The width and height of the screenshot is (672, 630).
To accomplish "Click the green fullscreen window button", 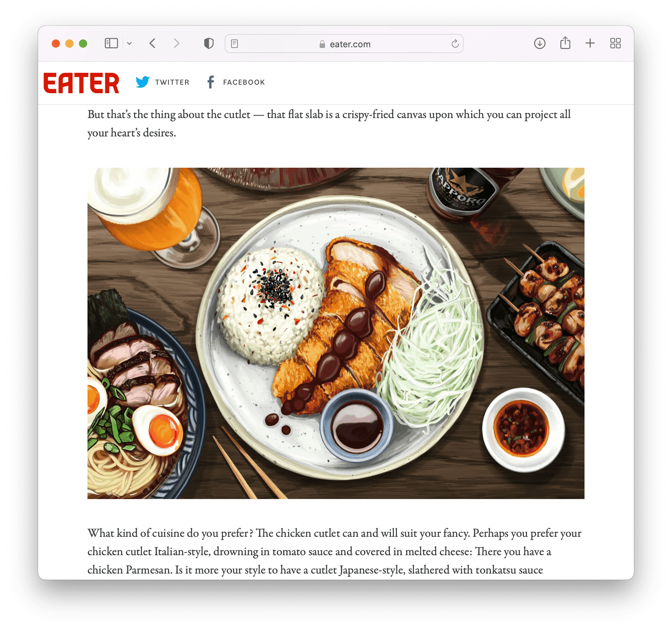I will point(83,44).
